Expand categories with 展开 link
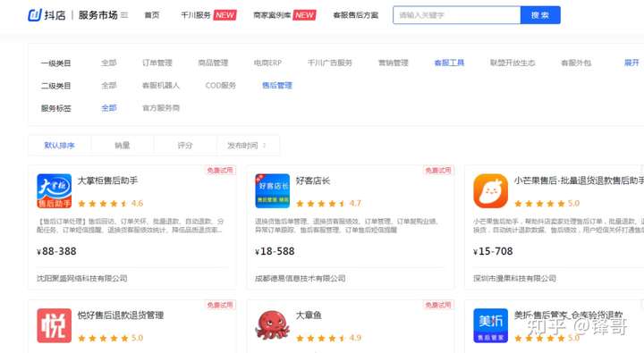The width and height of the screenshot is (644, 353). [631, 63]
